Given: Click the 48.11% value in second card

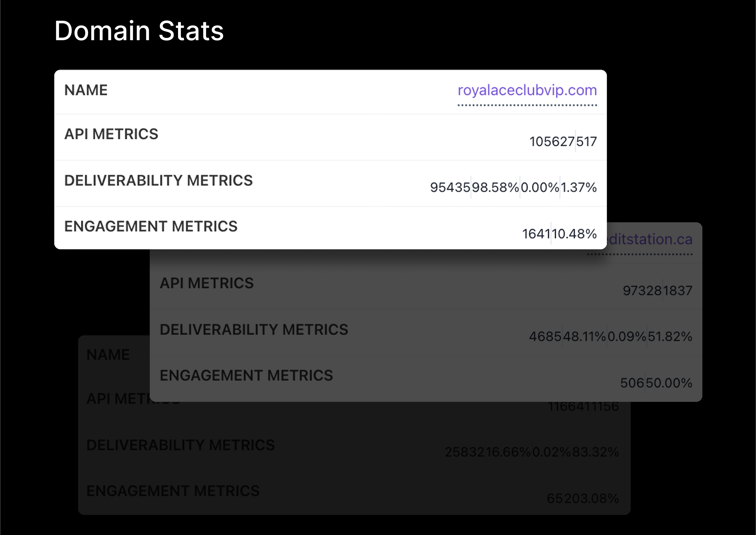Looking at the screenshot, I should pyautogui.click(x=584, y=337).
